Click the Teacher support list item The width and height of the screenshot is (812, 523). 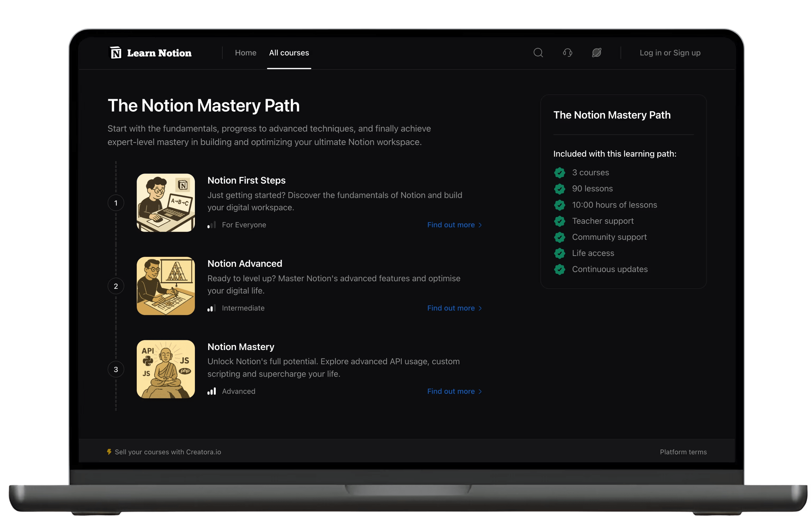click(x=603, y=221)
